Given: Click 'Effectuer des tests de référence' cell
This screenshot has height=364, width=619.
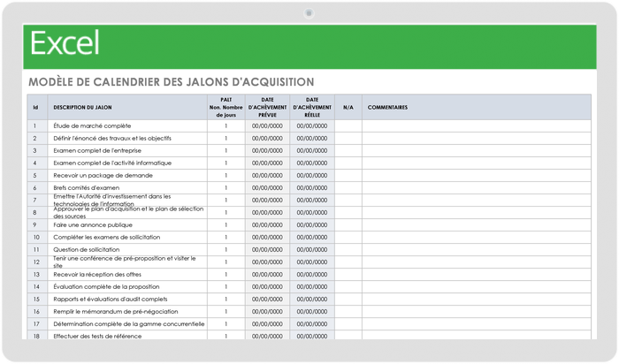Looking at the screenshot, I should click(127, 335).
